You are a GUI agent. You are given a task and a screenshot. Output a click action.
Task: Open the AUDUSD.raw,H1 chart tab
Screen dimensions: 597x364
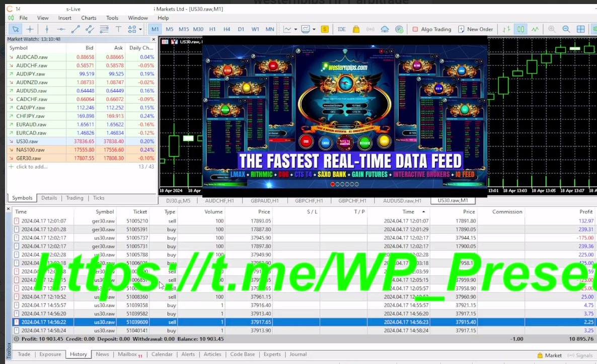(x=402, y=201)
